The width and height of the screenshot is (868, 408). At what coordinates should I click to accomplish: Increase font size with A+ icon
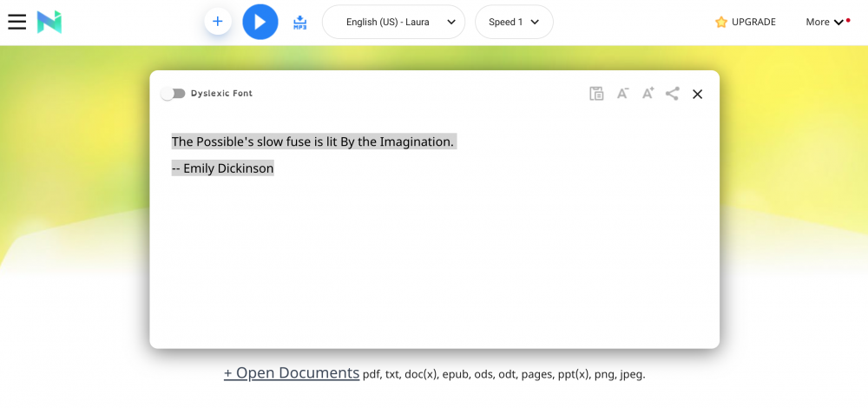pos(648,93)
